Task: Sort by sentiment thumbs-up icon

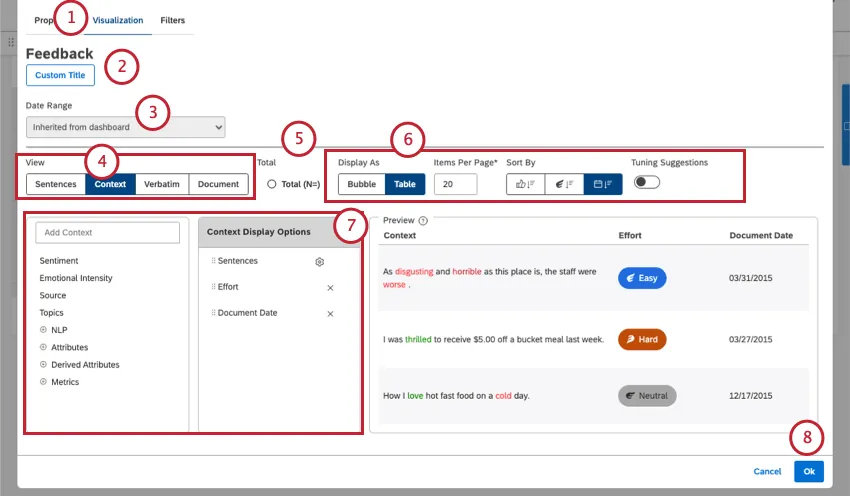Action: [525, 184]
